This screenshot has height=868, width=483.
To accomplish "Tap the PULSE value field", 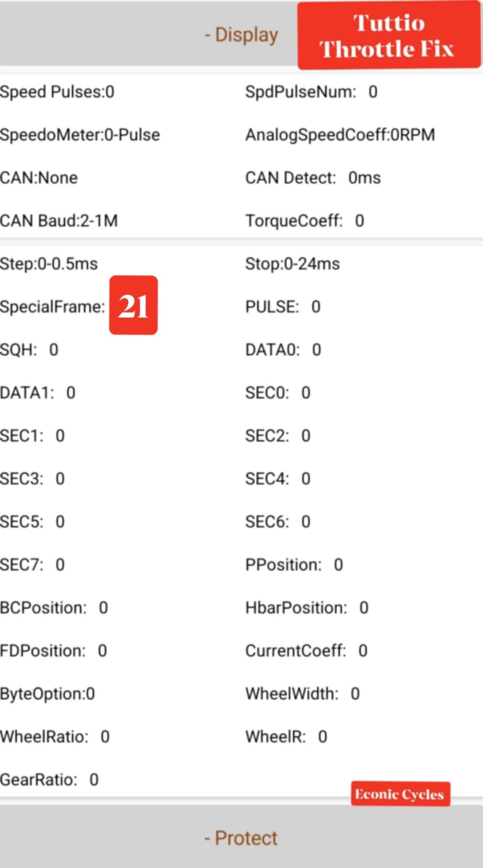I will tap(316, 307).
